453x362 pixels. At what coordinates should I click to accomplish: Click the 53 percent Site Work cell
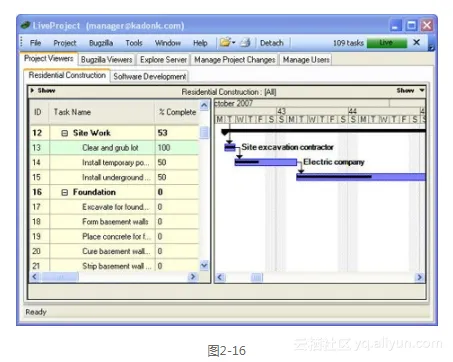point(177,133)
